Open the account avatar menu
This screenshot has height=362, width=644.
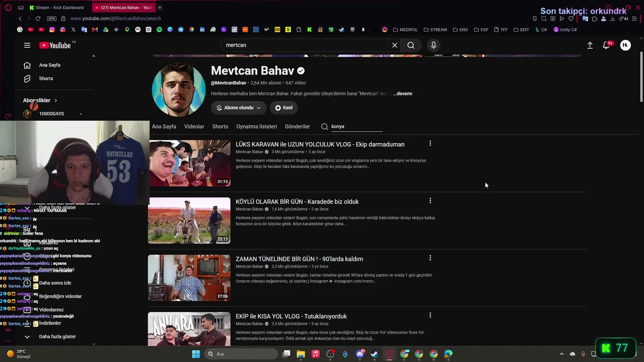pos(625,45)
